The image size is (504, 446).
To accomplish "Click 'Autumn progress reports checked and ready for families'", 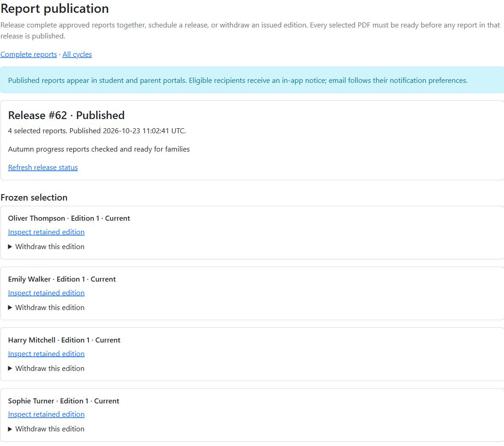I will coord(99,149).
